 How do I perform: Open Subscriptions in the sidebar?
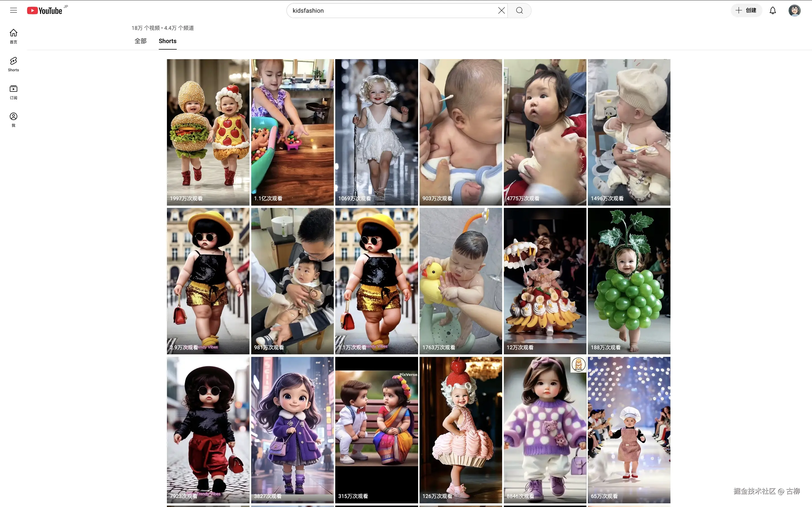point(14,92)
